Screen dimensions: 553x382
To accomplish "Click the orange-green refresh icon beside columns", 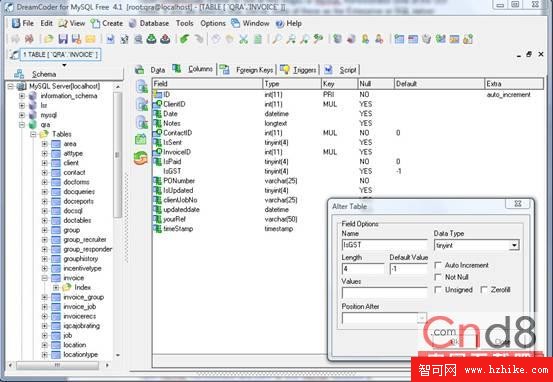I will [x=141, y=158].
